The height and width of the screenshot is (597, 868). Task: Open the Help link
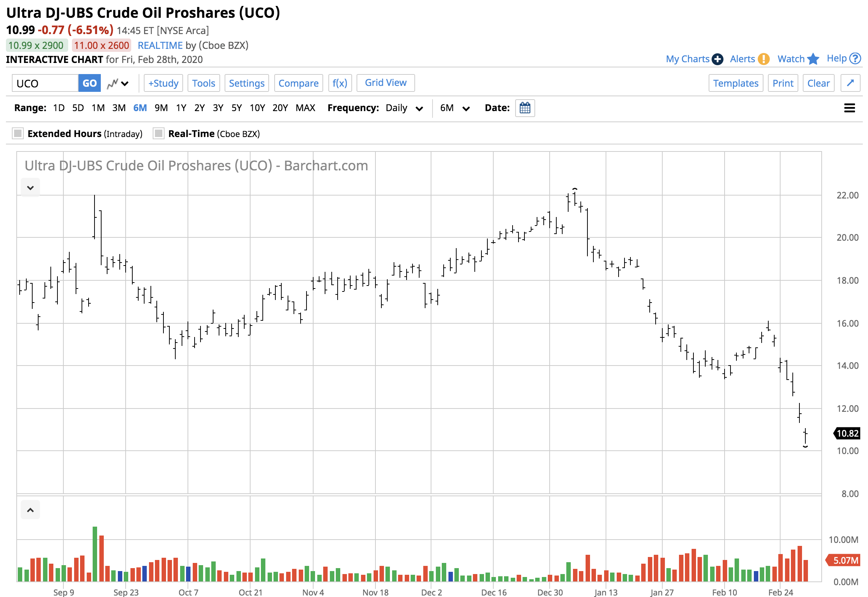836,59
